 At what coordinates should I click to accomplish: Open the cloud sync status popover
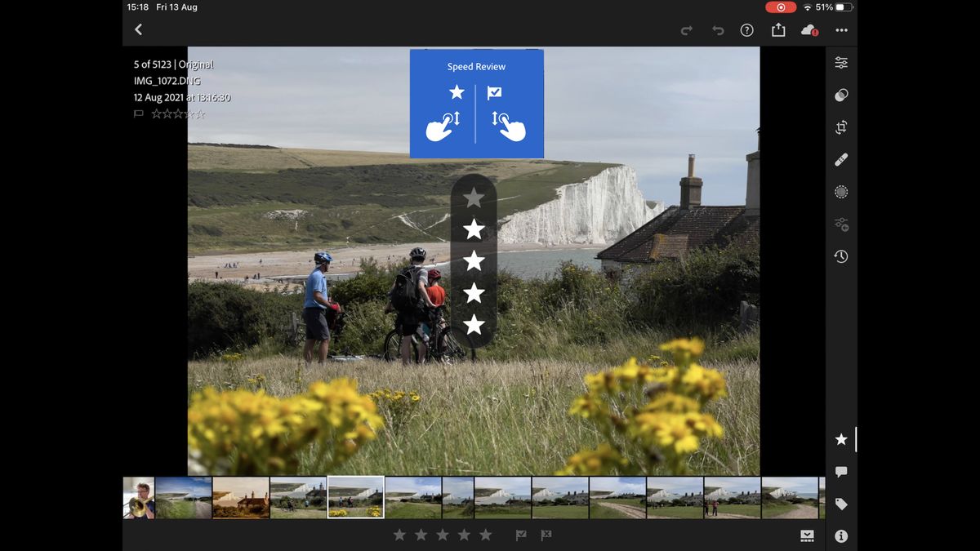pos(808,29)
